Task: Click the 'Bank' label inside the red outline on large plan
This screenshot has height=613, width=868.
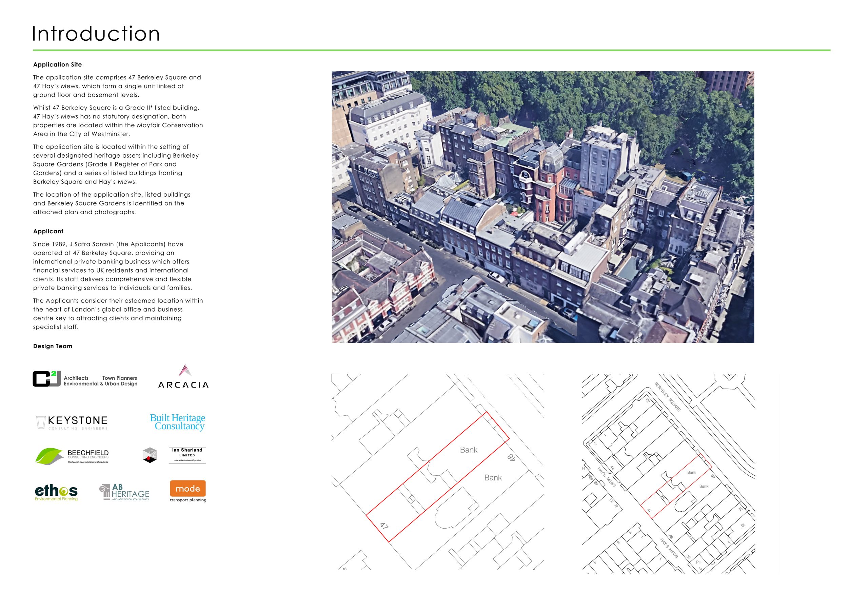Action: click(469, 450)
